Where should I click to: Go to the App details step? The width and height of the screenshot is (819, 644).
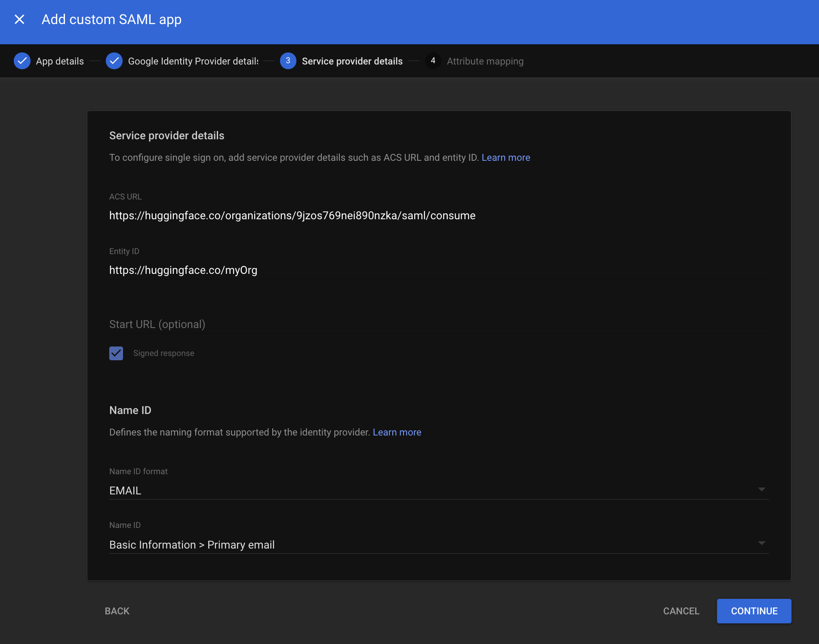pyautogui.click(x=60, y=61)
